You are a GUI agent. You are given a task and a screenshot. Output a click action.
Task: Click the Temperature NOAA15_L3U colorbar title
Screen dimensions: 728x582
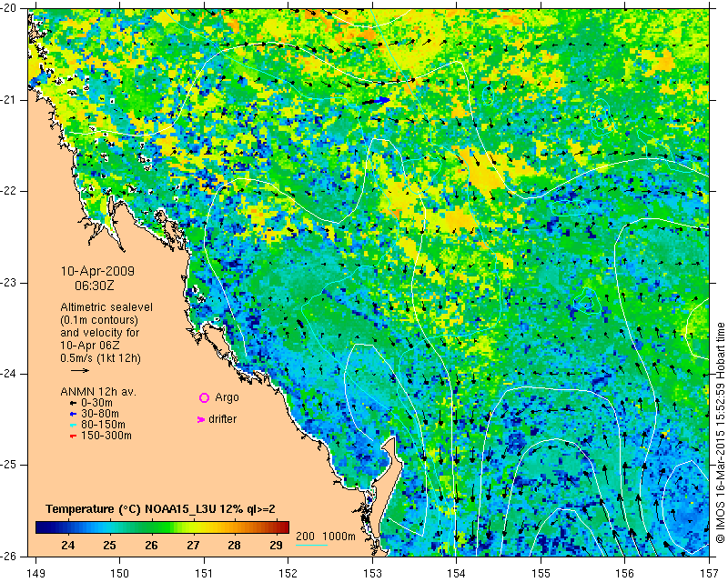click(161, 509)
